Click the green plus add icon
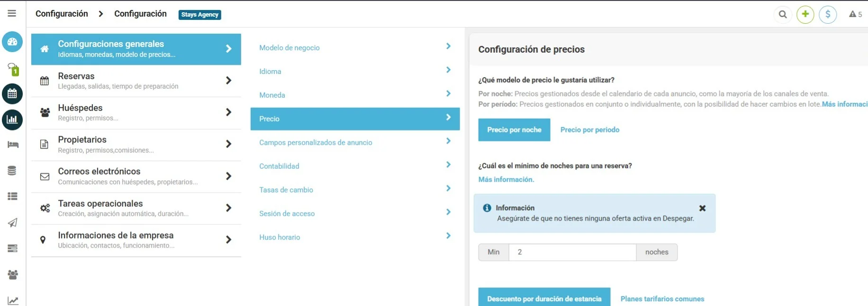The height and width of the screenshot is (306, 868). [805, 14]
